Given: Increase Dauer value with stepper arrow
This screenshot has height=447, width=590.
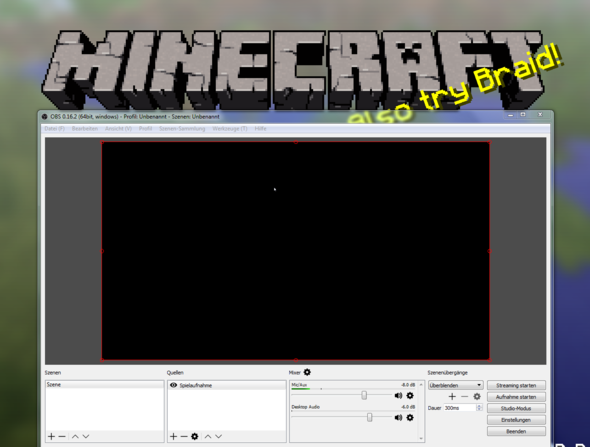Looking at the screenshot, I should tap(479, 406).
